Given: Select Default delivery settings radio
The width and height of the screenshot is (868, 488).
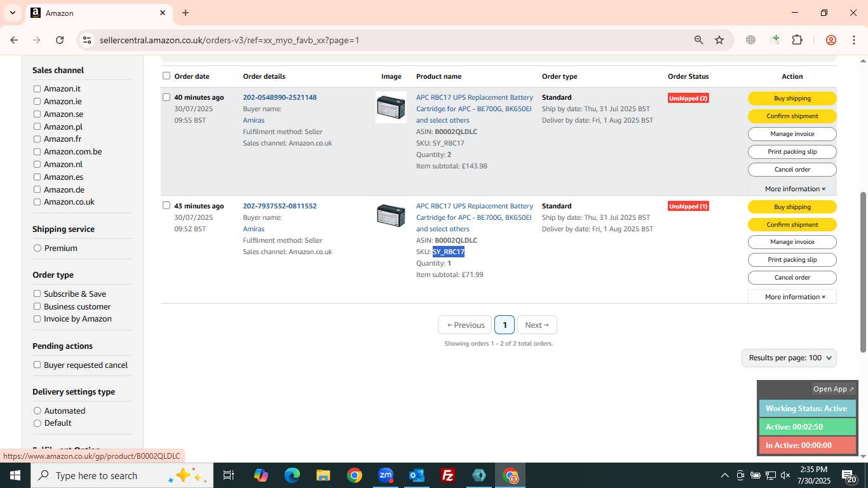Looking at the screenshot, I should [37, 423].
